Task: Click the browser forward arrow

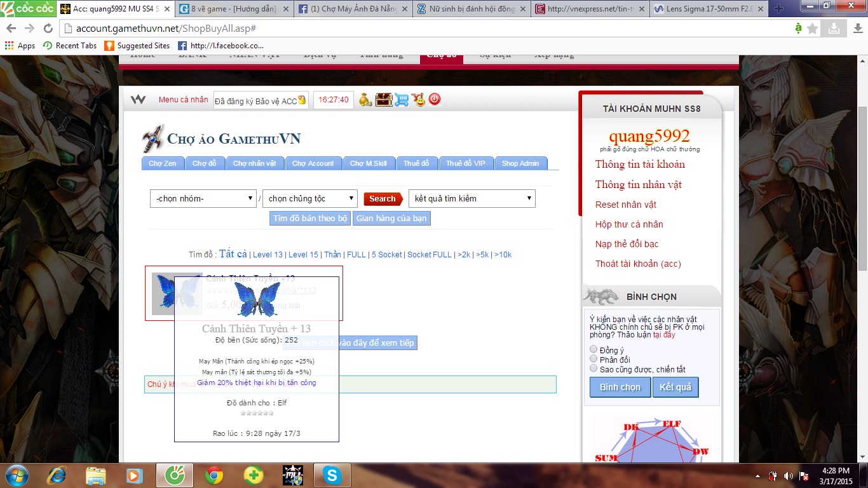Action: pyautogui.click(x=30, y=29)
